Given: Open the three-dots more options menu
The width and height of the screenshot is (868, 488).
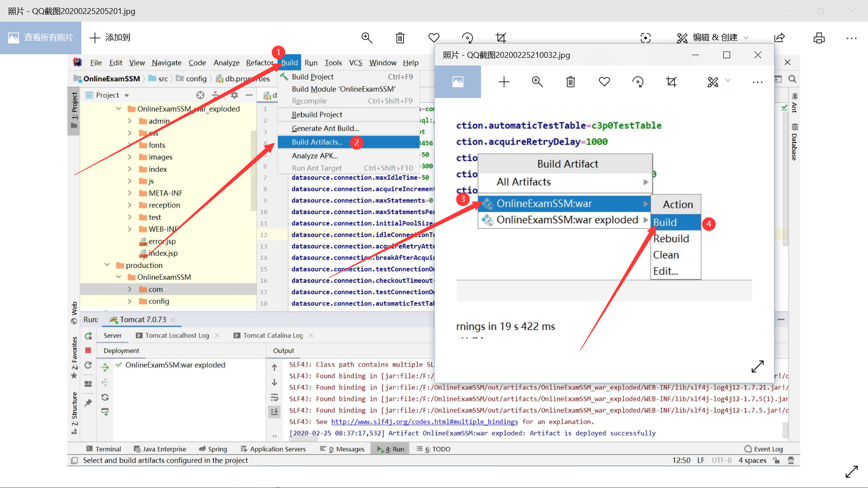Looking at the screenshot, I should tap(852, 38).
